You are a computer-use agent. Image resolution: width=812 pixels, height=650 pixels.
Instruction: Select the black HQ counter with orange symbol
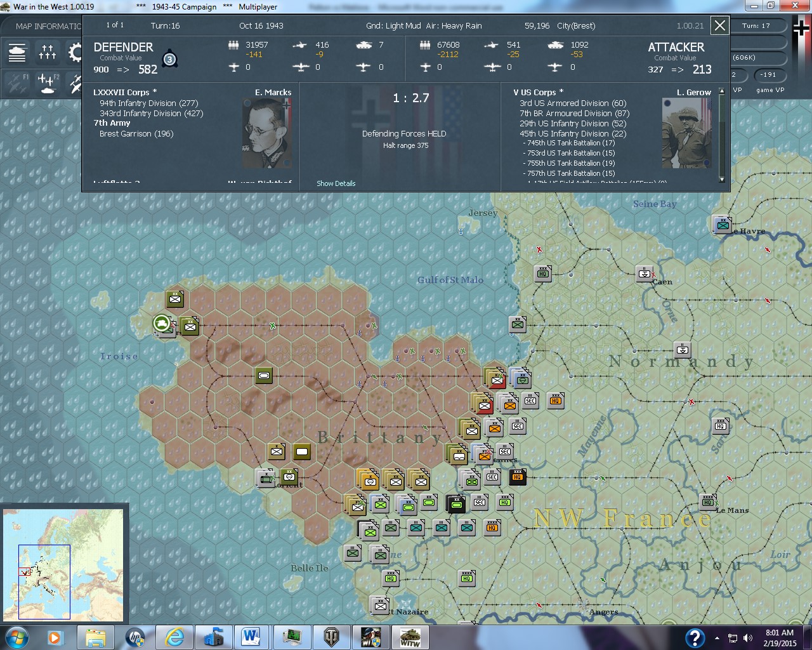click(x=518, y=476)
